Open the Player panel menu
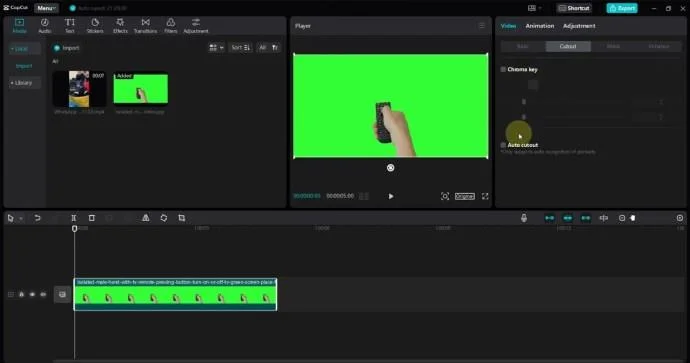 [482, 26]
